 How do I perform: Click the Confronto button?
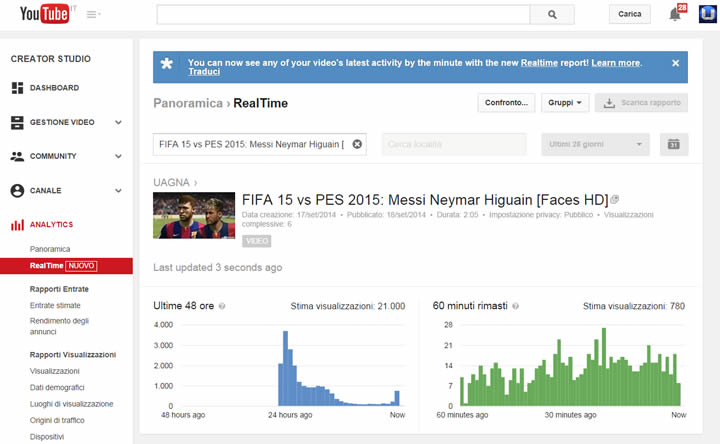click(506, 102)
